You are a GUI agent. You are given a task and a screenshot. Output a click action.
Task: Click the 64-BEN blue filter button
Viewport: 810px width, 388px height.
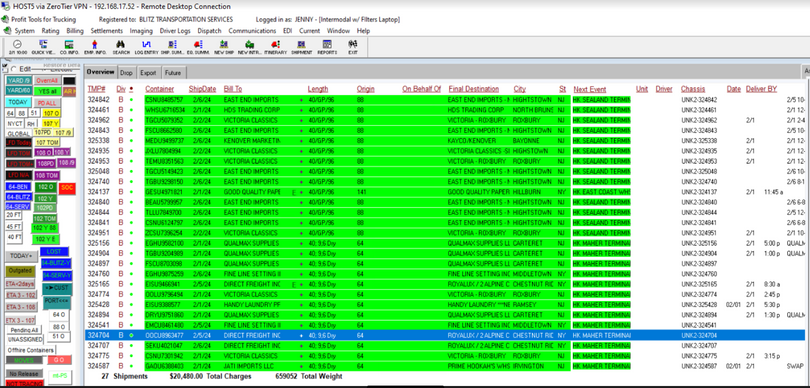[19, 186]
